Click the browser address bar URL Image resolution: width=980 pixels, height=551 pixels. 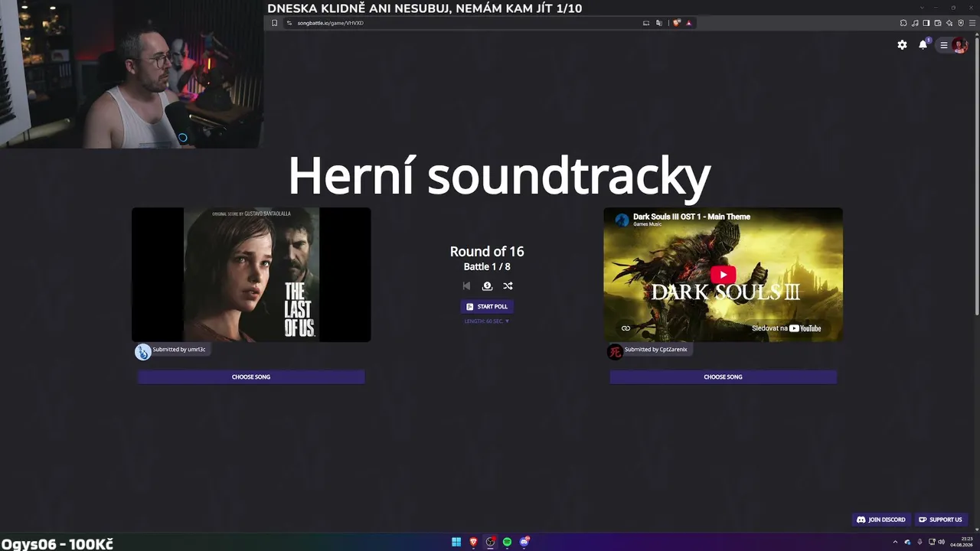pyautogui.click(x=331, y=23)
